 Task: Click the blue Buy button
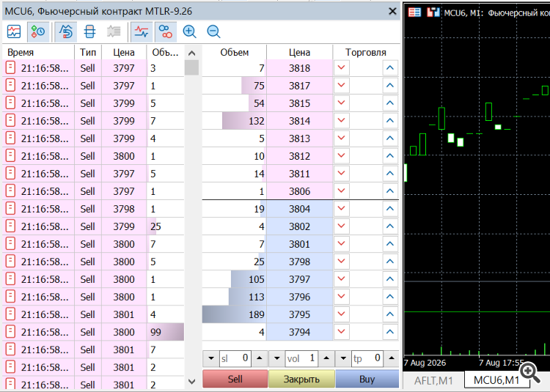367,379
